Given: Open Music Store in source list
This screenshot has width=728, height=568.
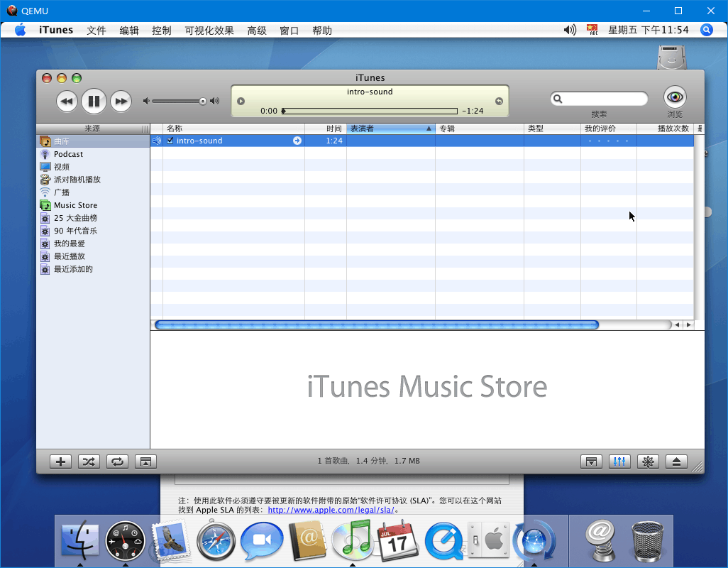Looking at the screenshot, I should pyautogui.click(x=93, y=205).
